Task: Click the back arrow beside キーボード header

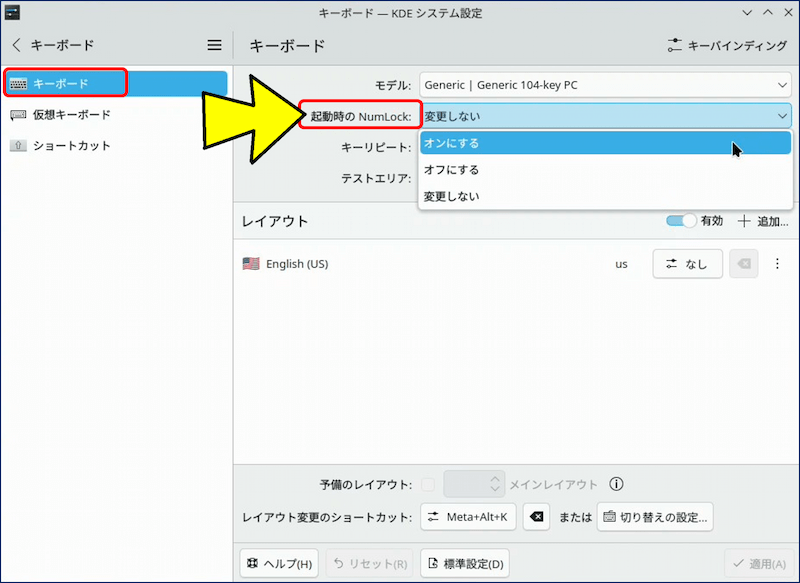Action: (x=16, y=45)
